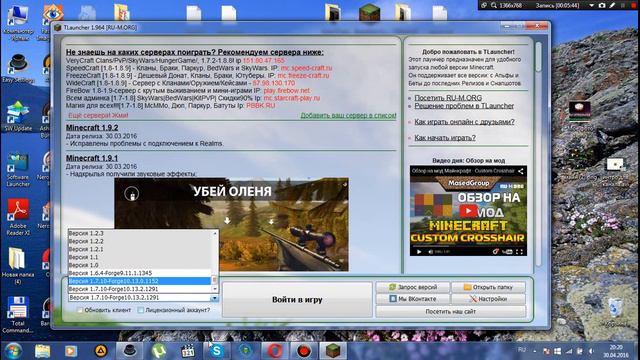Viewport: 640px width, 360px height.
Task: Pause the recording in the recorder bar
Action: point(623,5)
